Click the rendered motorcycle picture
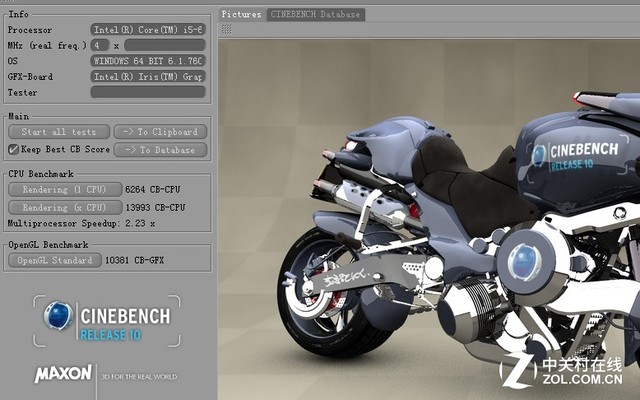Image resolution: width=640 pixels, height=400 pixels. (x=429, y=220)
